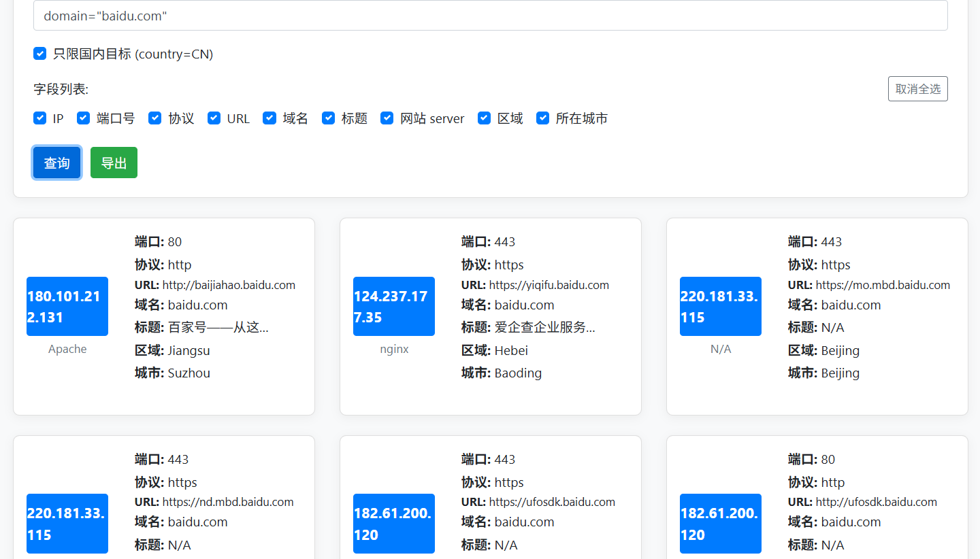Image resolution: width=980 pixels, height=559 pixels.
Task: Click URL https://yiqifu.baidu.com text
Action: 535,285
